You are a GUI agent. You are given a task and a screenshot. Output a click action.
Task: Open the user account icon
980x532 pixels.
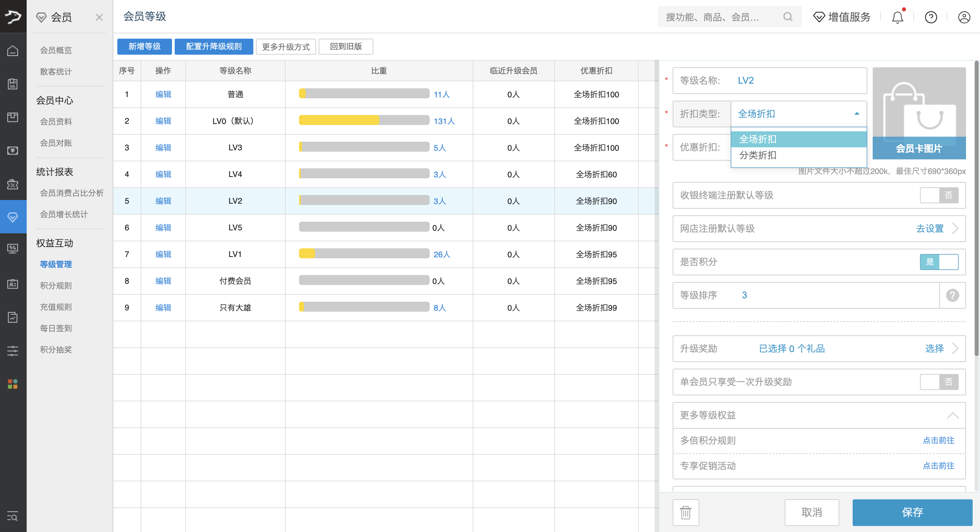click(x=964, y=17)
